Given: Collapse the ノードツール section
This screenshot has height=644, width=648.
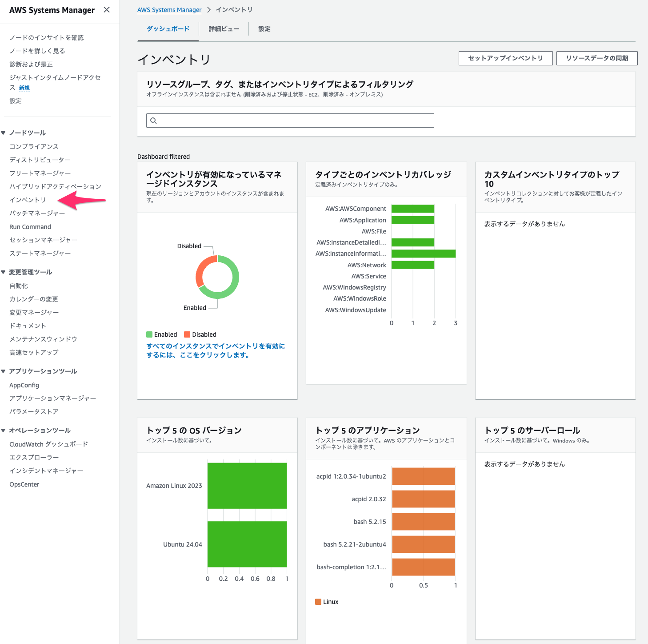Looking at the screenshot, I should [3, 133].
